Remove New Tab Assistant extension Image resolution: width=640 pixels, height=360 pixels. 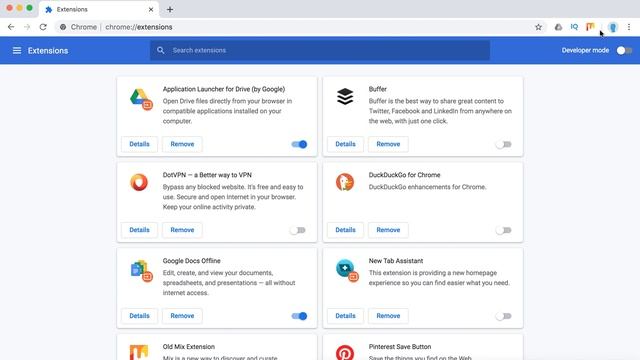pos(388,316)
